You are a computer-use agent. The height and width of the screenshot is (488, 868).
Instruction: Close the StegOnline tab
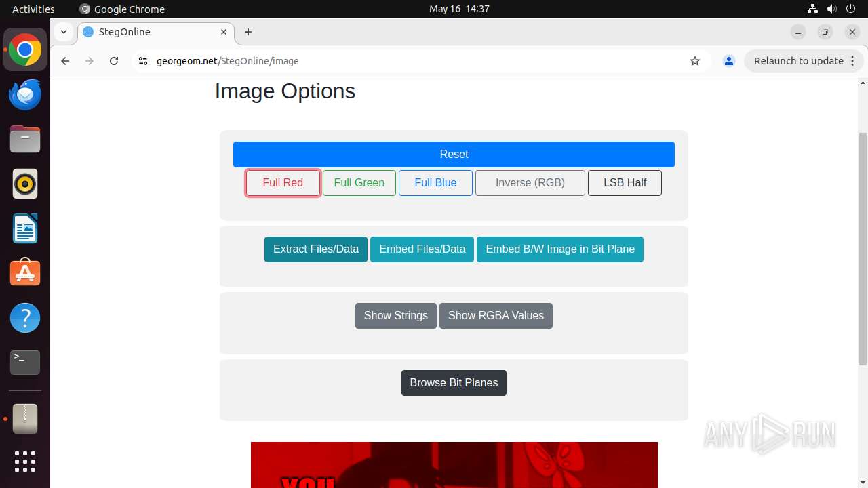[x=224, y=32]
